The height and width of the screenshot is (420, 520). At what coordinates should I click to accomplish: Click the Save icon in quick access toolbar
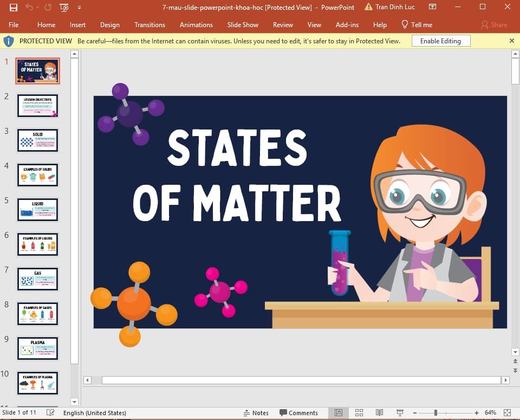(x=13, y=7)
